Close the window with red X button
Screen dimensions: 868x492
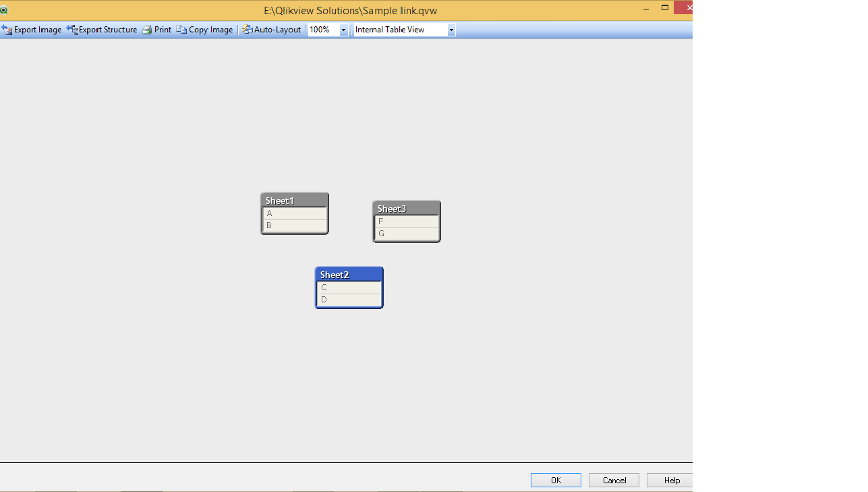tap(684, 7)
